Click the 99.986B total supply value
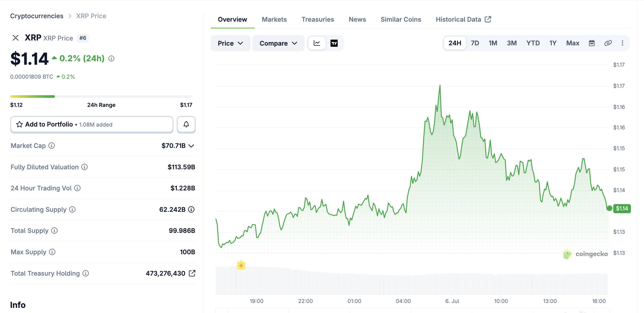This screenshot has height=313, width=644. [x=182, y=231]
